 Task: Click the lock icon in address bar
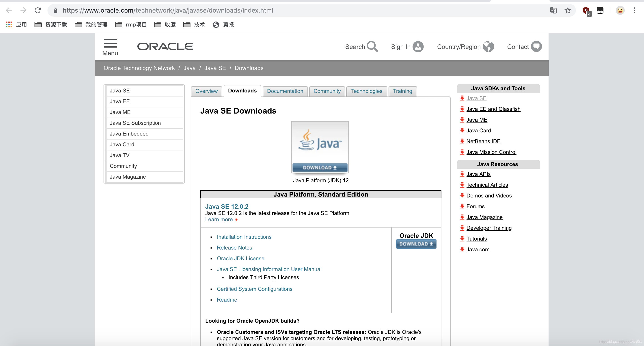(56, 11)
